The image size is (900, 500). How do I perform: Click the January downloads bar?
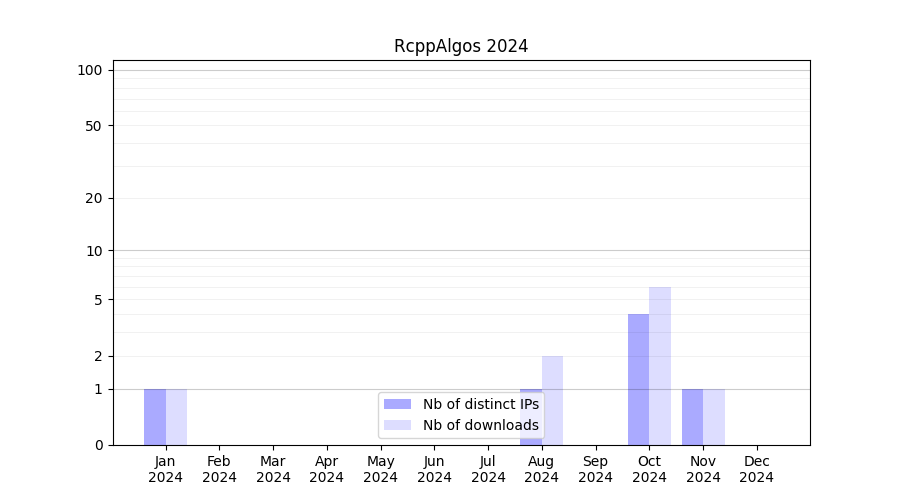pyautogui.click(x=176, y=417)
